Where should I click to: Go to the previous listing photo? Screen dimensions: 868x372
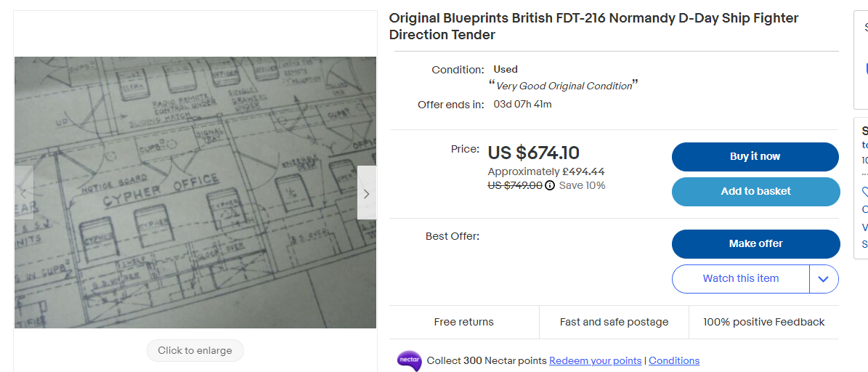coord(23,193)
